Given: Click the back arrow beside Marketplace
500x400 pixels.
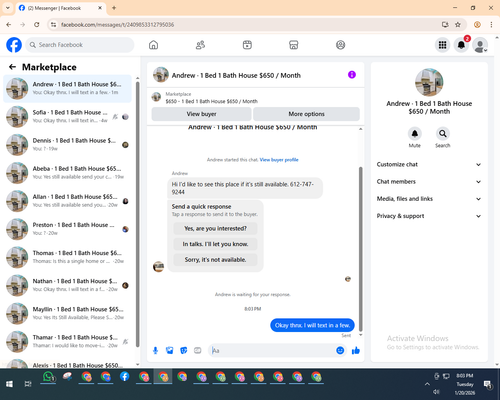Looking at the screenshot, I should [13, 67].
